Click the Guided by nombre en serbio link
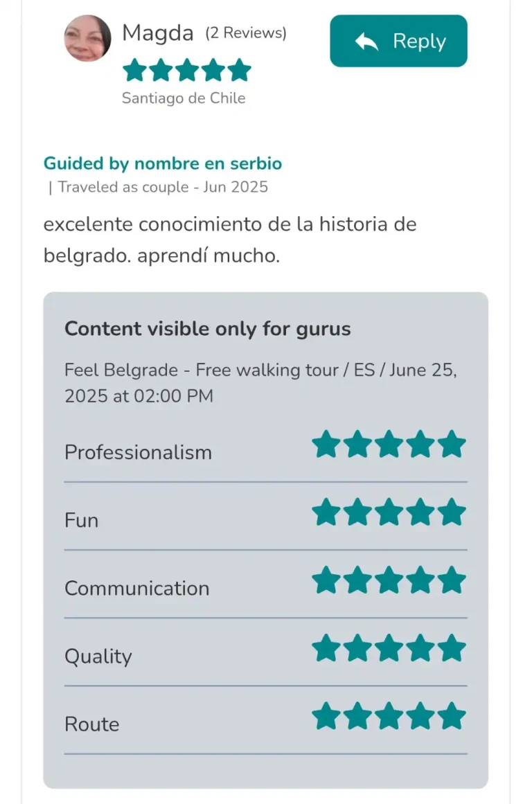The width and height of the screenshot is (532, 804). [163, 163]
